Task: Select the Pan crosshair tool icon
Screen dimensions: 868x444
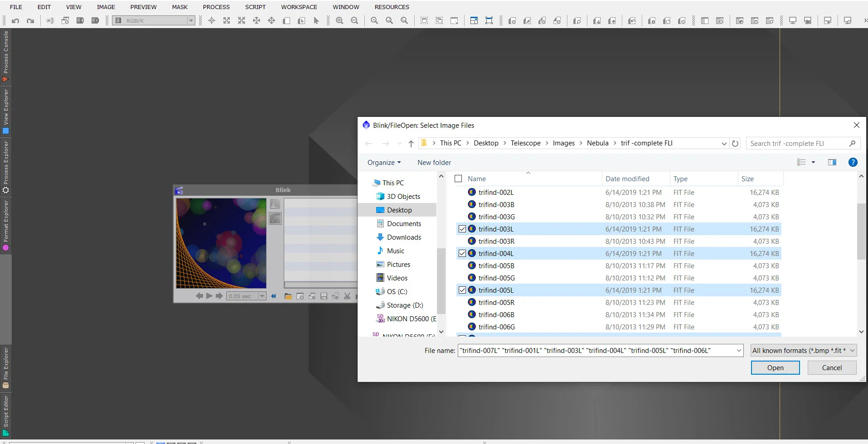Action: (211, 20)
